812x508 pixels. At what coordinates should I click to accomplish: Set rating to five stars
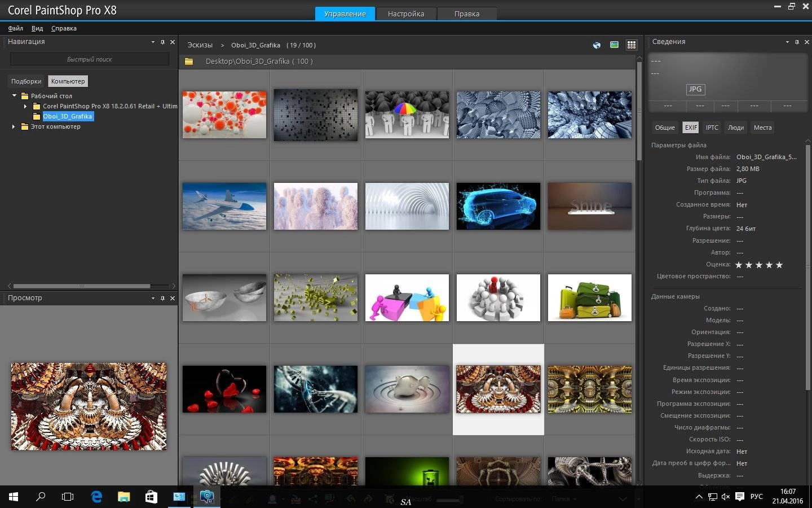click(779, 265)
